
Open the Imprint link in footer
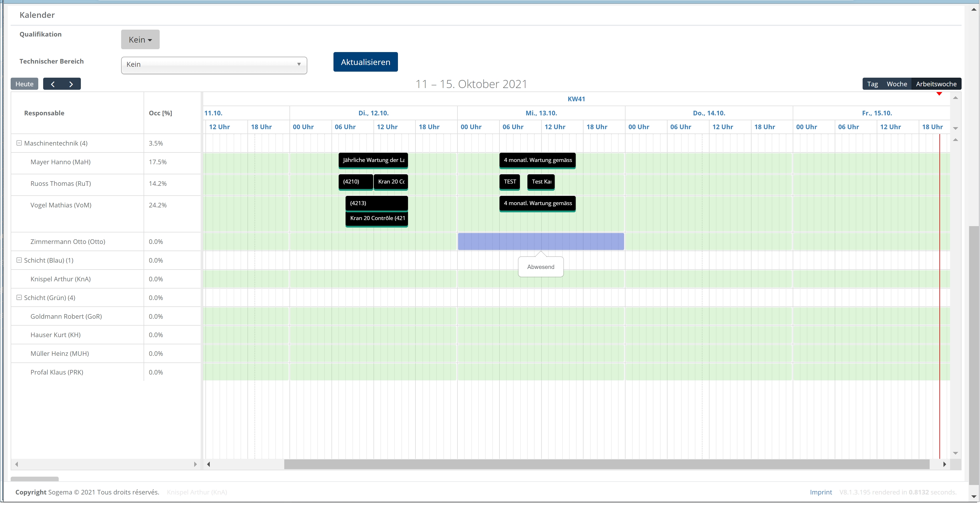pos(821,492)
